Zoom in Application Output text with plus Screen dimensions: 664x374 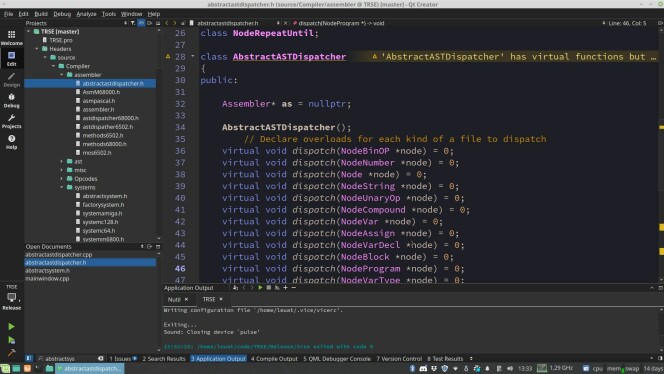(x=285, y=288)
